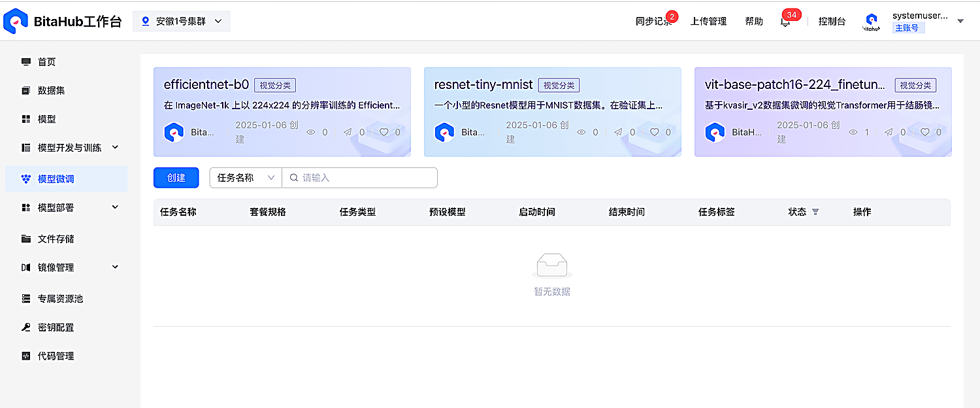Click the 任务标签 column header
Screen dimensions: 980x408
(717, 212)
